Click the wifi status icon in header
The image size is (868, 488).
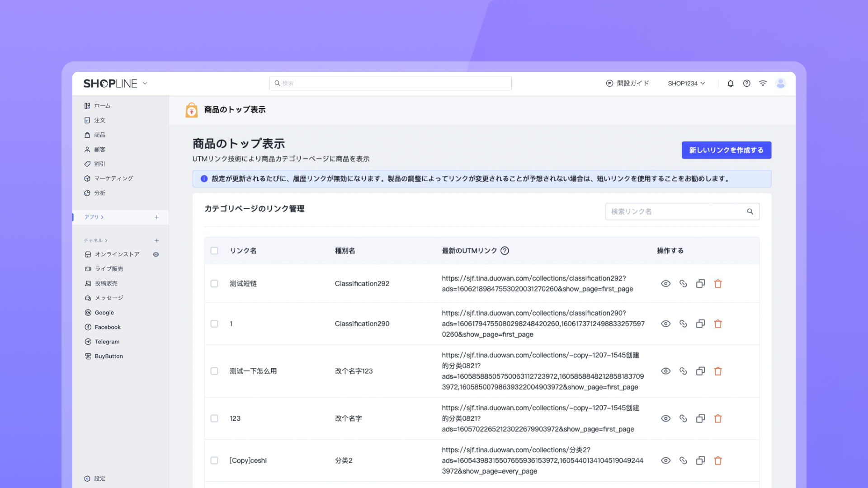(x=763, y=84)
